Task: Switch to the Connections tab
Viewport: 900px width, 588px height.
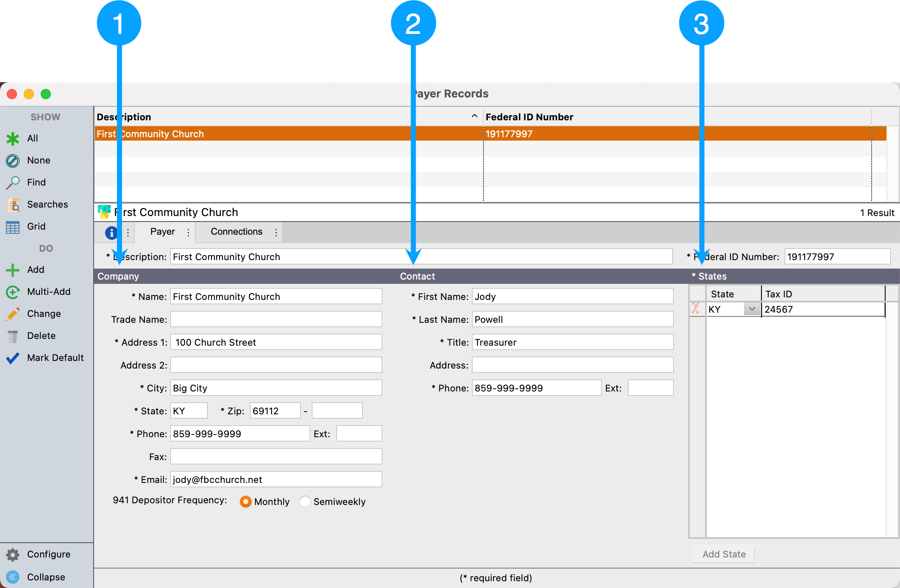Action: pos(236,232)
